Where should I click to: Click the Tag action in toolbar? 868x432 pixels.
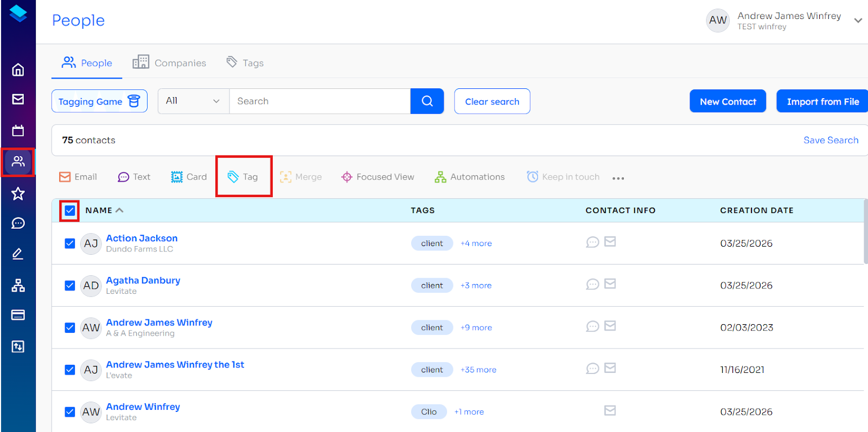click(x=243, y=177)
